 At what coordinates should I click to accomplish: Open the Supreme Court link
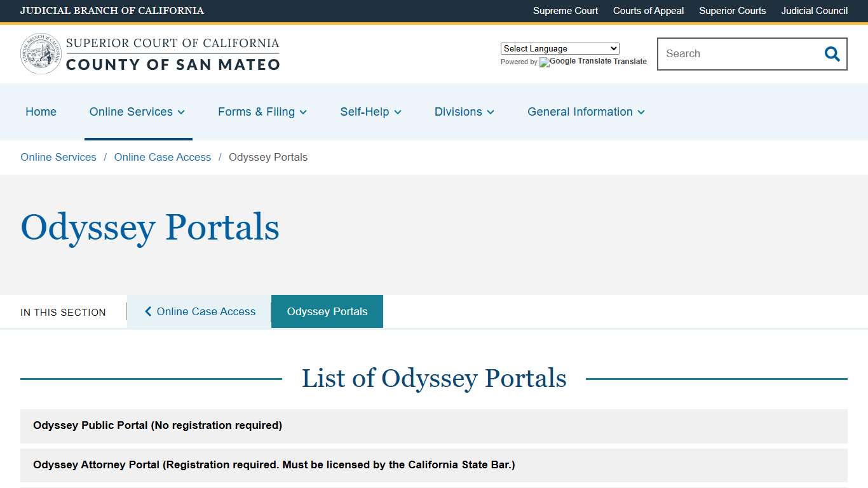[565, 11]
